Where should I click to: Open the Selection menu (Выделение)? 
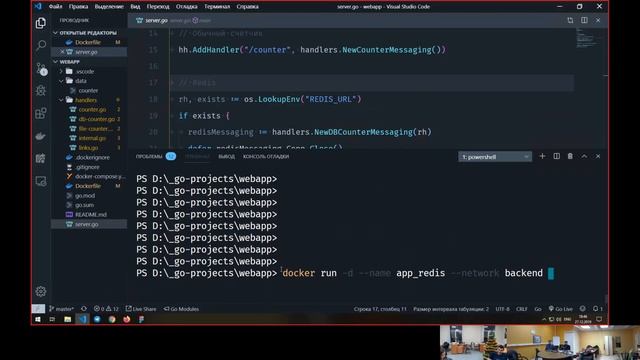[109, 7]
